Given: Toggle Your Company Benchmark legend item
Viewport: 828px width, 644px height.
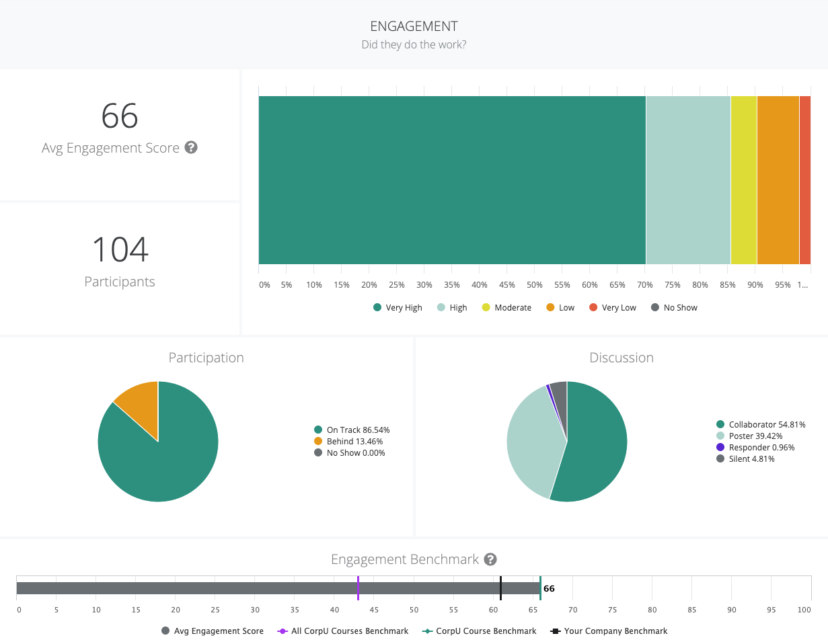Looking at the screenshot, I should [x=609, y=631].
